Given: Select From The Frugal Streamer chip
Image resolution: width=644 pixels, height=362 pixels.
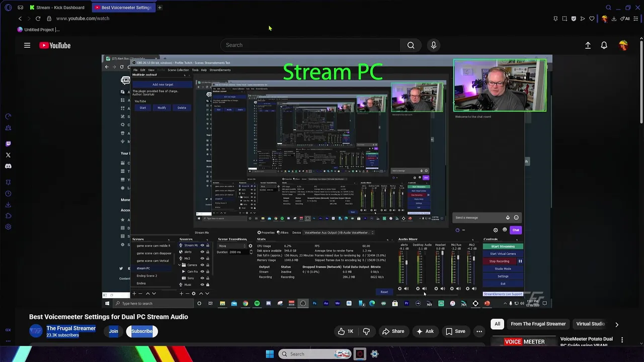Looking at the screenshot, I should click(538, 324).
